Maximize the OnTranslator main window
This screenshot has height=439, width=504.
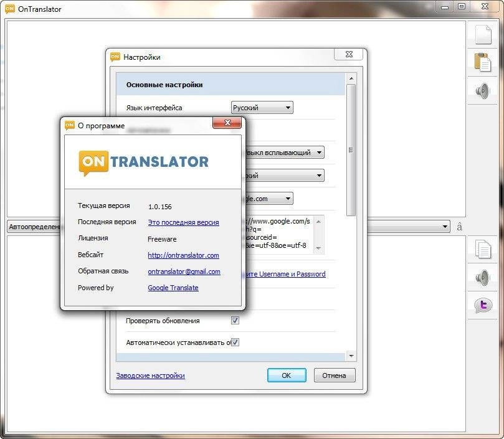coord(462,7)
